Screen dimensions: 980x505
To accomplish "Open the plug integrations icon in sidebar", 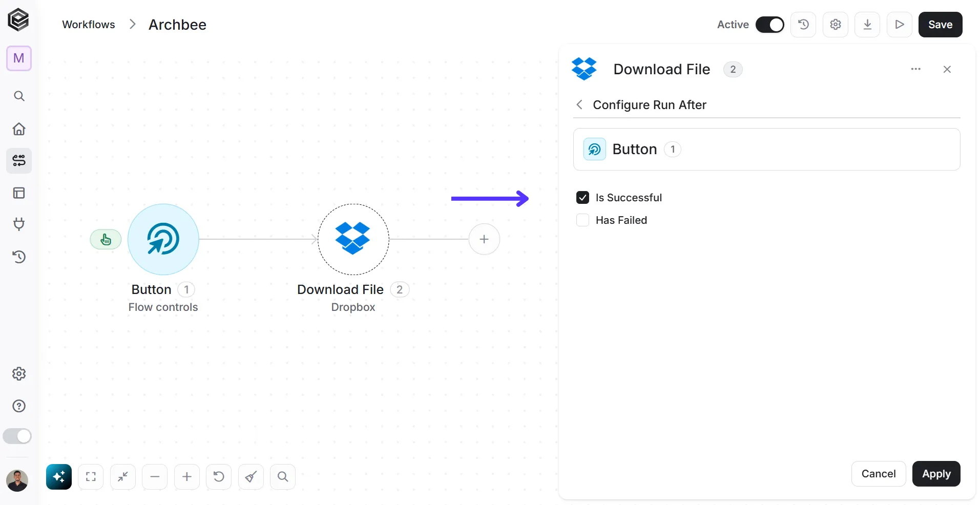I will [x=19, y=224].
